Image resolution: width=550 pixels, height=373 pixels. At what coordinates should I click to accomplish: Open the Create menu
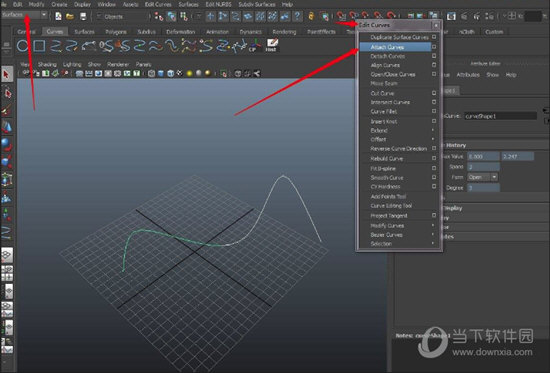coord(59,5)
